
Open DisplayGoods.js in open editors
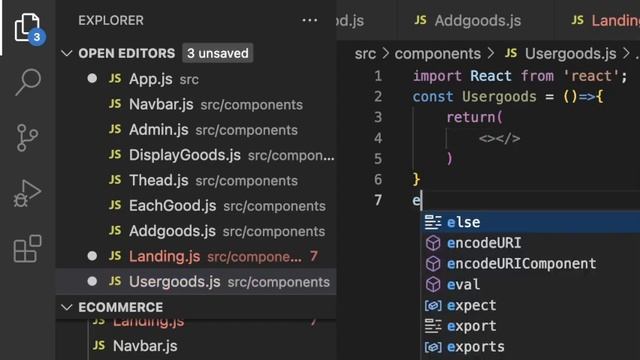click(x=196, y=155)
